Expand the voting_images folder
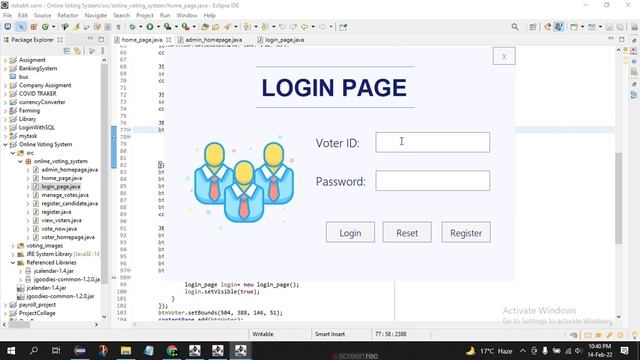Viewport: 640px width, 360px height. point(13,246)
